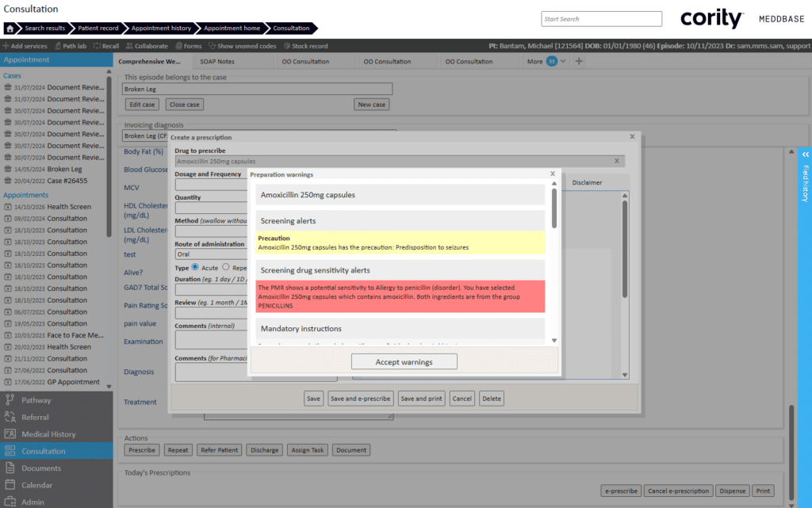Switch to the SOAP Notes tab
Screen dimensions: 812x508
pyautogui.click(x=217, y=62)
